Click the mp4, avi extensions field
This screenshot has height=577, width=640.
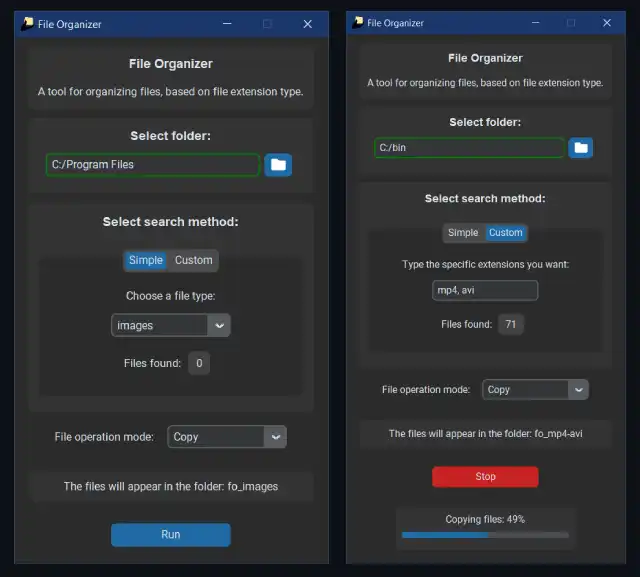click(x=485, y=290)
